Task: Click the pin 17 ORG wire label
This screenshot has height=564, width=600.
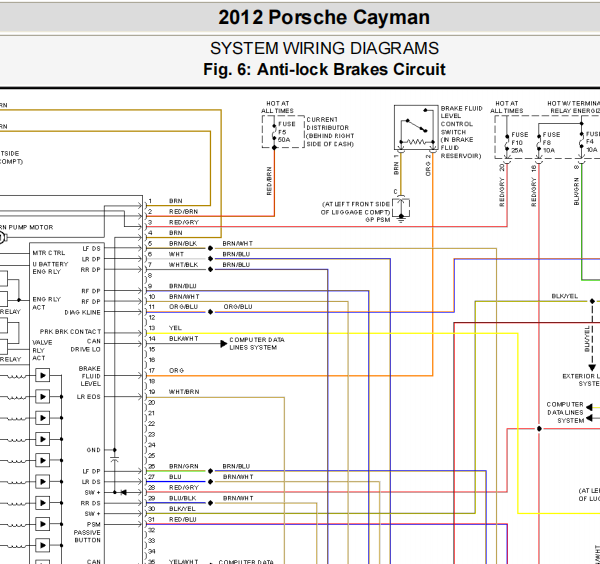Action: pyautogui.click(x=176, y=370)
